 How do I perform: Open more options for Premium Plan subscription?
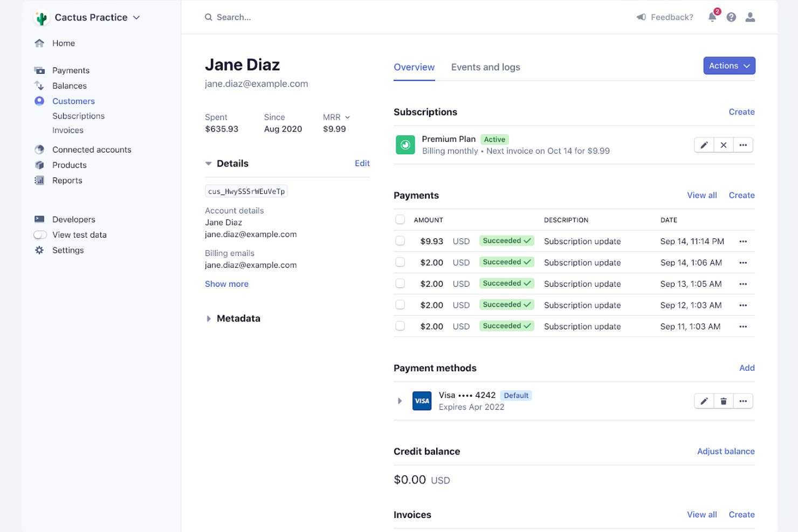coord(743,145)
